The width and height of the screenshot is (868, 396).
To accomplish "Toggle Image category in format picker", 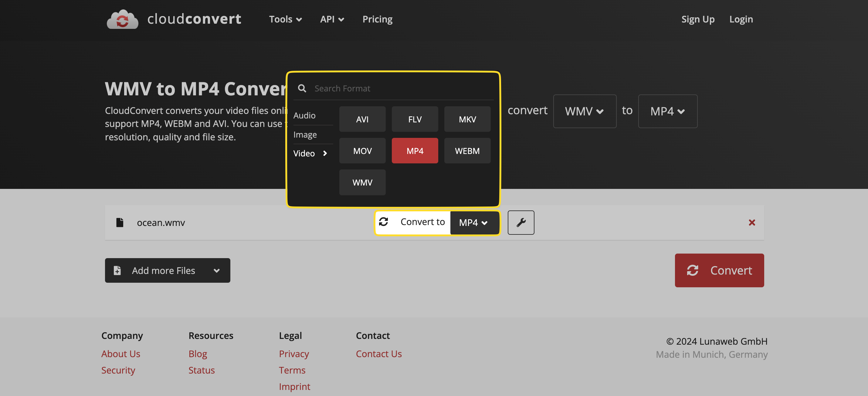I will (x=306, y=134).
